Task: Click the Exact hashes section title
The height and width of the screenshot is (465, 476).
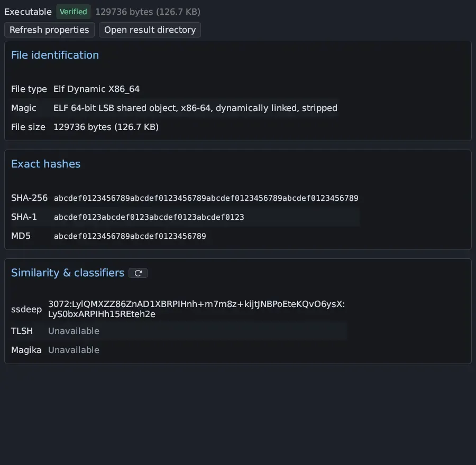Action: (46, 164)
